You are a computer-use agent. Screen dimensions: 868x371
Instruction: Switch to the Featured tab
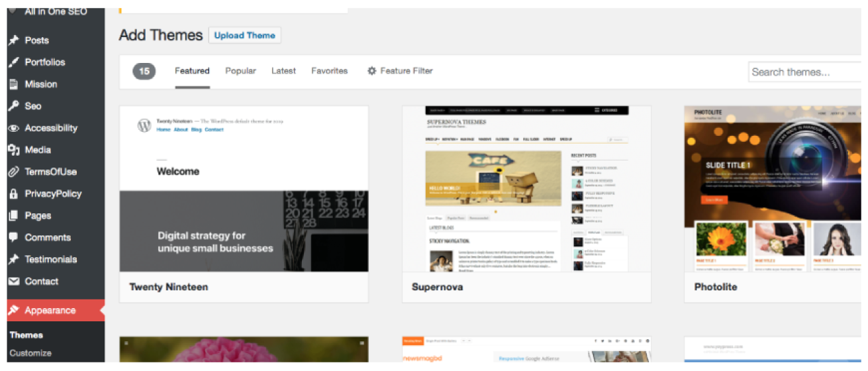(192, 71)
